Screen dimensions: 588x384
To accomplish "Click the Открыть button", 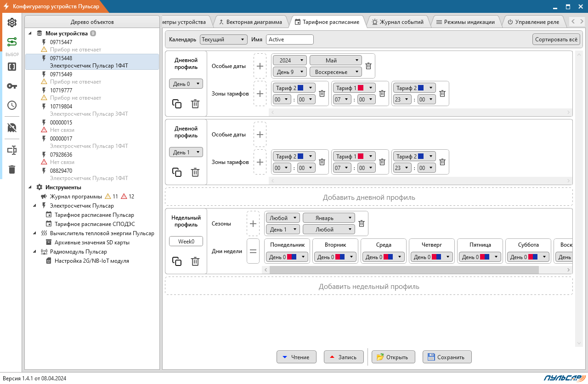I will click(393, 357).
